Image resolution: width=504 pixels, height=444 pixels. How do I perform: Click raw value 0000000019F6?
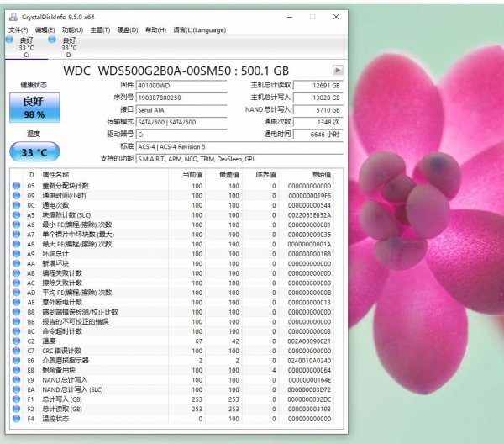click(x=309, y=196)
